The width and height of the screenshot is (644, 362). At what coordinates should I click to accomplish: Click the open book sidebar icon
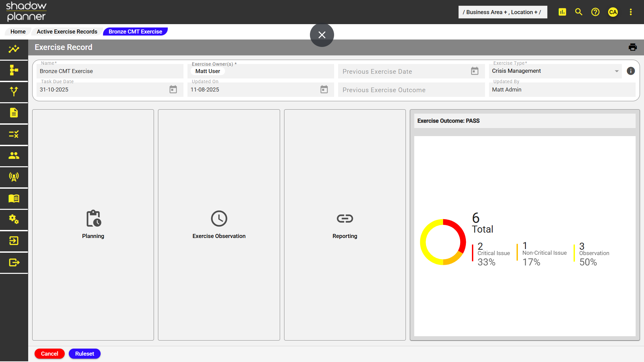point(14,198)
